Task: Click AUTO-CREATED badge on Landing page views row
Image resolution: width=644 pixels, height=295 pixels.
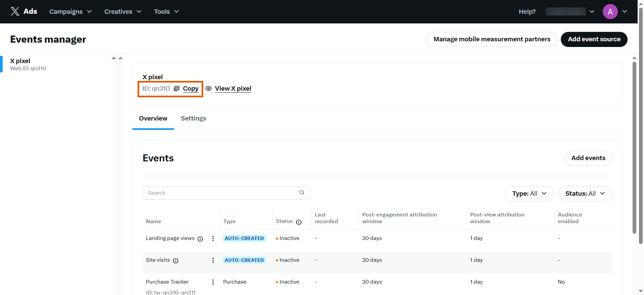Action: [x=244, y=238]
